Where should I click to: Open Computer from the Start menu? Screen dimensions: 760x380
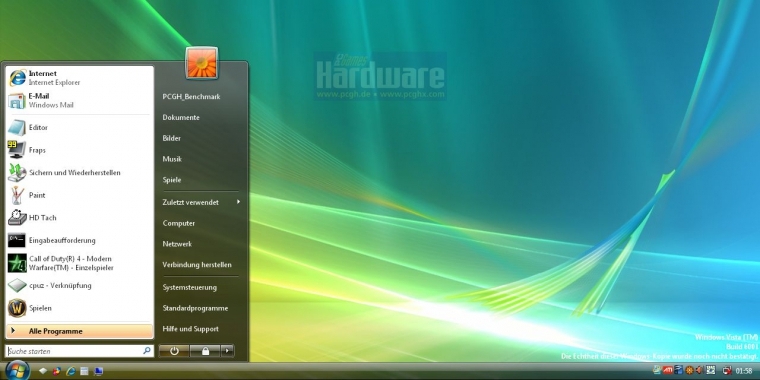pyautogui.click(x=179, y=223)
